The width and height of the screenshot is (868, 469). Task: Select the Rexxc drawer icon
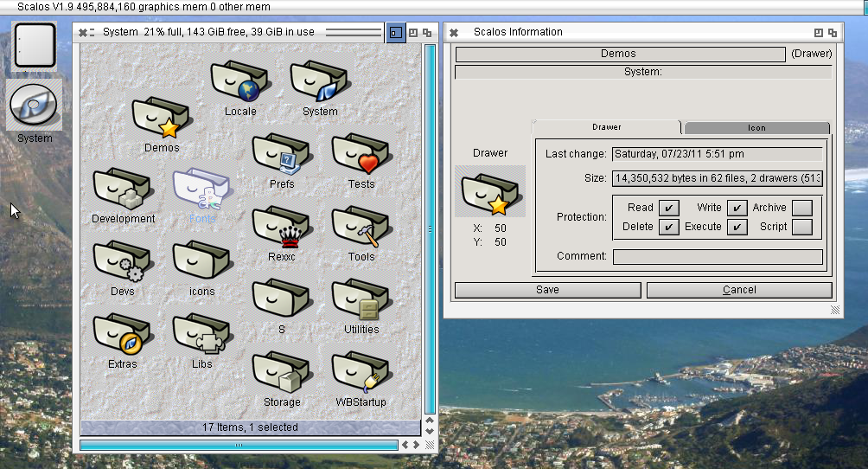click(281, 228)
